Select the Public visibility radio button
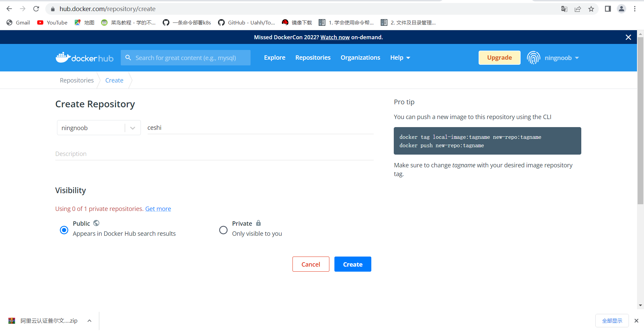644x331 pixels. (x=64, y=230)
